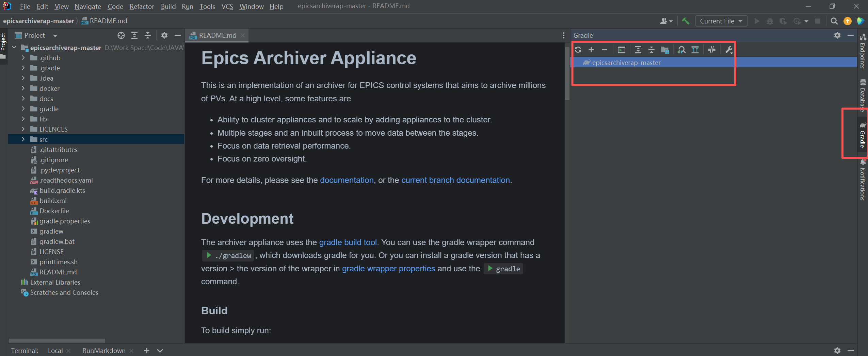Open editor tab options three dots

point(563,35)
